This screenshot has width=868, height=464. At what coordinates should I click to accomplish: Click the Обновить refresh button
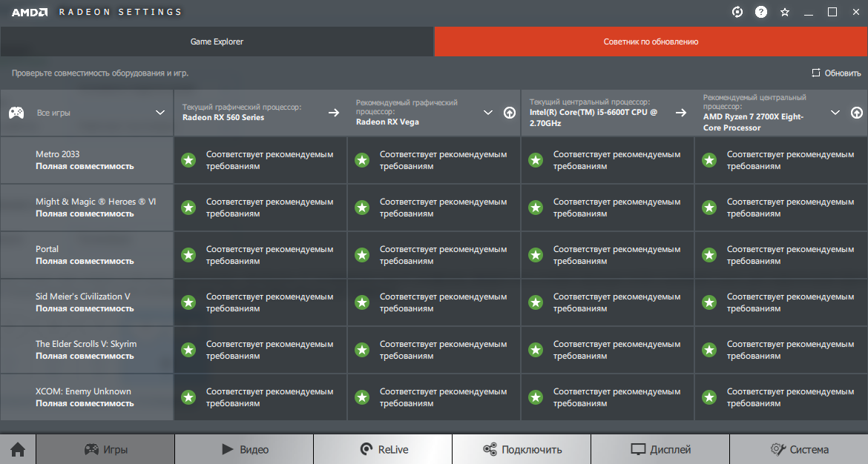point(836,73)
